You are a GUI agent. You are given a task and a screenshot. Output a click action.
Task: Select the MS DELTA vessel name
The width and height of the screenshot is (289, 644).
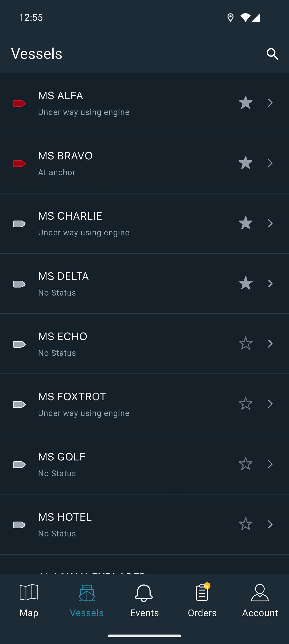tap(63, 276)
